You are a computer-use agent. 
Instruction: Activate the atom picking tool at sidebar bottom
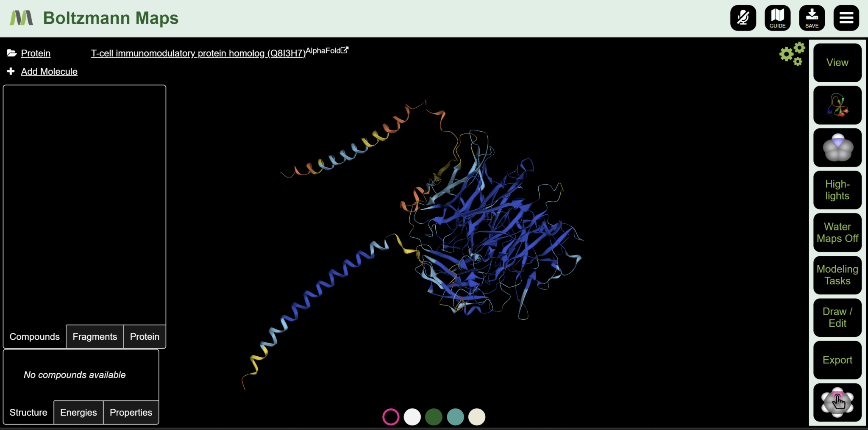pos(837,402)
